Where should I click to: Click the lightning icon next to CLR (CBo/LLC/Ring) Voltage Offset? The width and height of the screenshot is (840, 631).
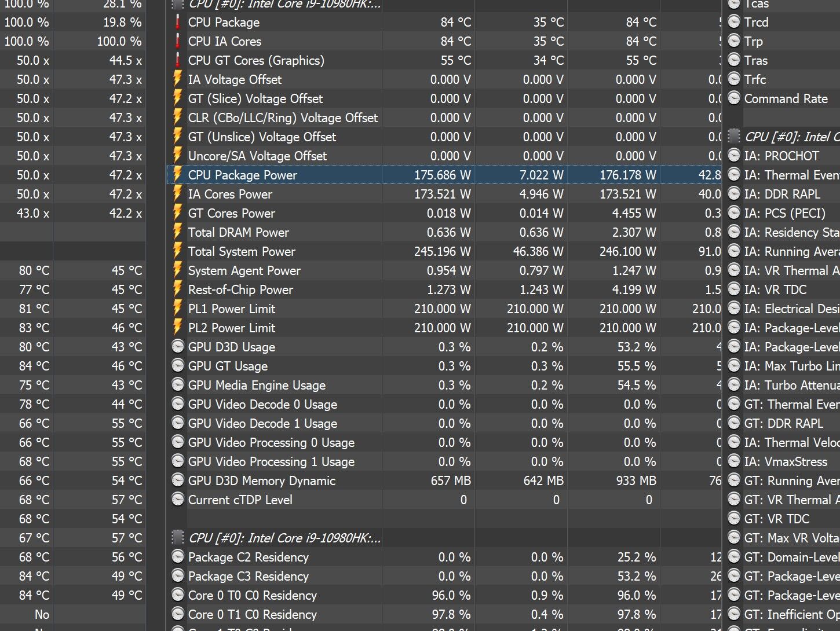(x=178, y=118)
